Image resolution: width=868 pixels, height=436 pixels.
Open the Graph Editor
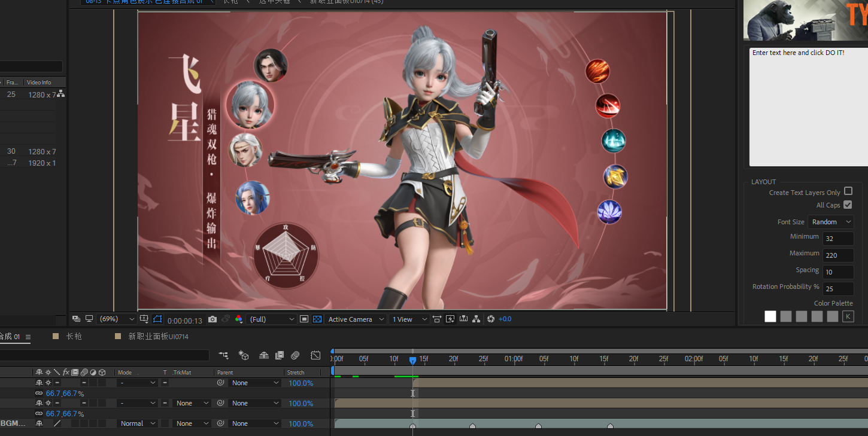coord(315,355)
